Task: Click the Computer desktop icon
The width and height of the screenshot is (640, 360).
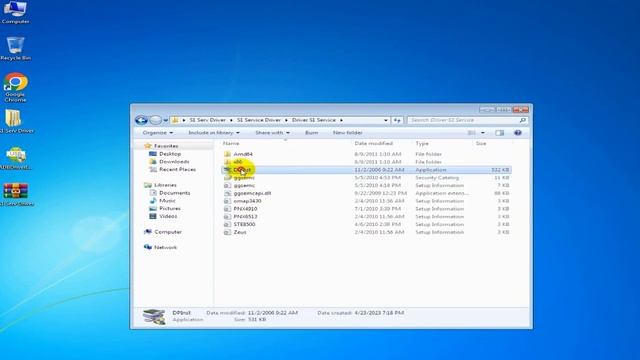Action: [x=16, y=12]
